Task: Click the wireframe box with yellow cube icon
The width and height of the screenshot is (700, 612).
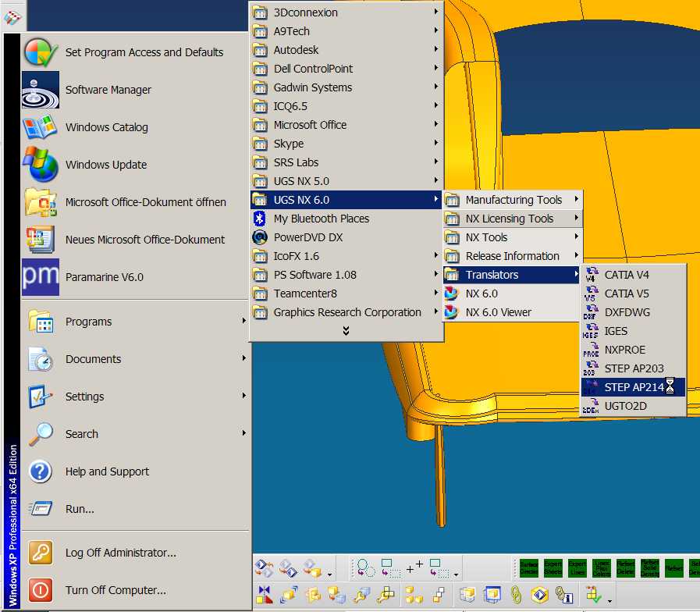Action: [467, 595]
